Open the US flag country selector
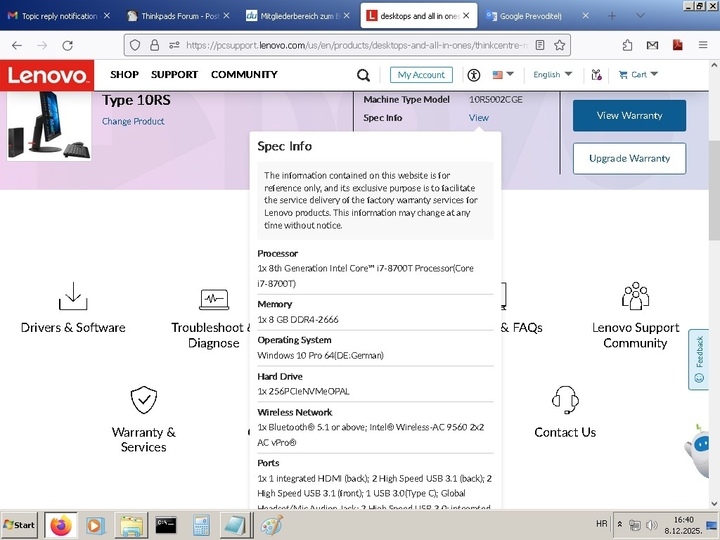The image size is (720, 540). pos(503,75)
